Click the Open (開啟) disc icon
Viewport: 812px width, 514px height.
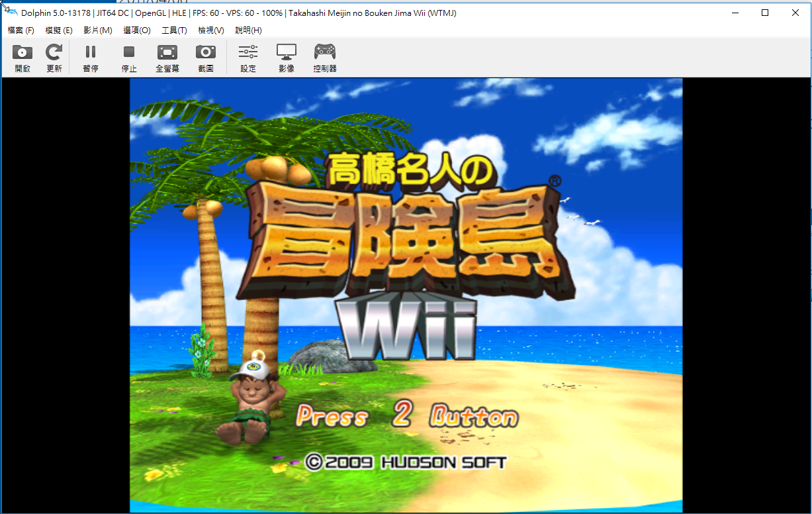coord(23,52)
